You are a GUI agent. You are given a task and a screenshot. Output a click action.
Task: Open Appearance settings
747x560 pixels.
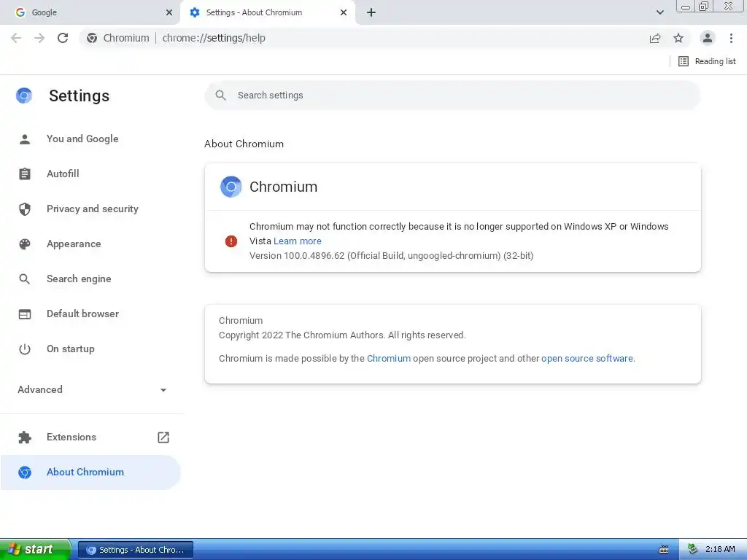pos(90,244)
